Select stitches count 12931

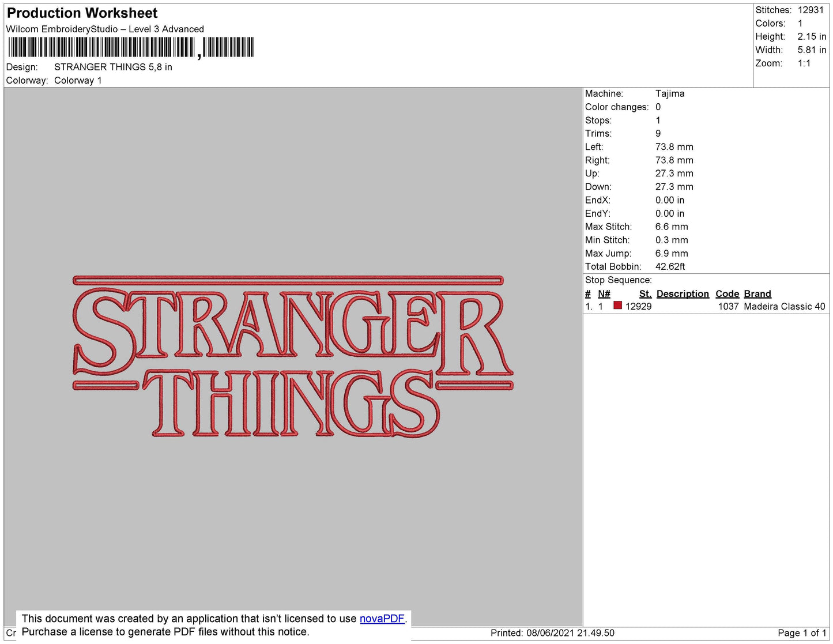811,10
